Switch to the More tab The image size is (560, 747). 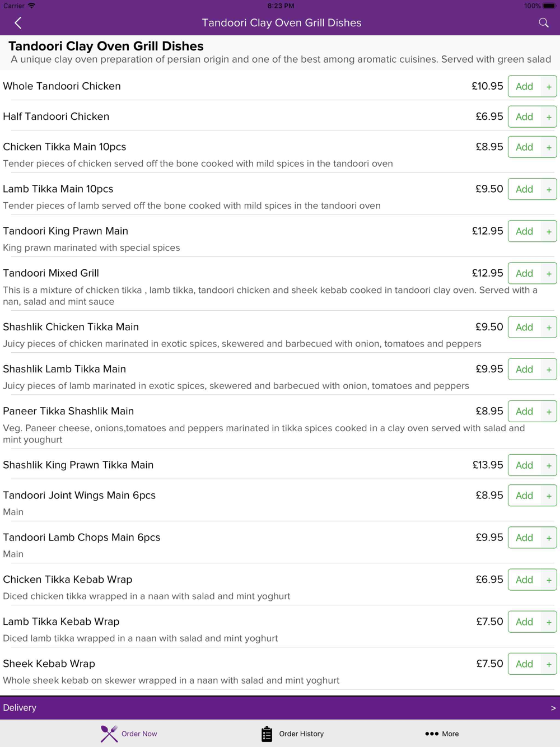(450, 734)
